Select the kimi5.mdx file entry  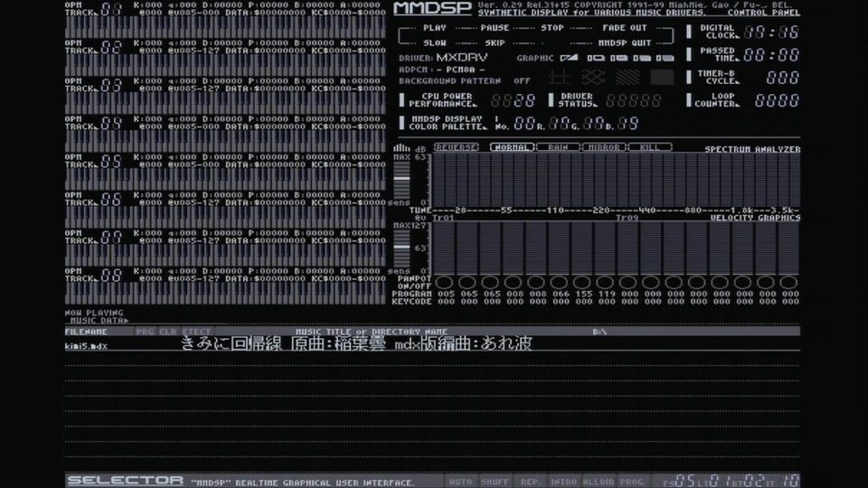coord(86,346)
